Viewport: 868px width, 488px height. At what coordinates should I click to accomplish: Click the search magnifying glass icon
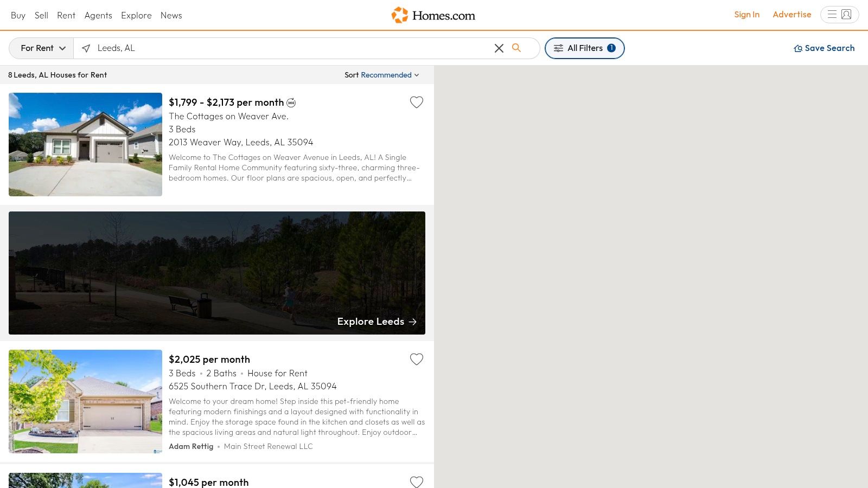516,48
